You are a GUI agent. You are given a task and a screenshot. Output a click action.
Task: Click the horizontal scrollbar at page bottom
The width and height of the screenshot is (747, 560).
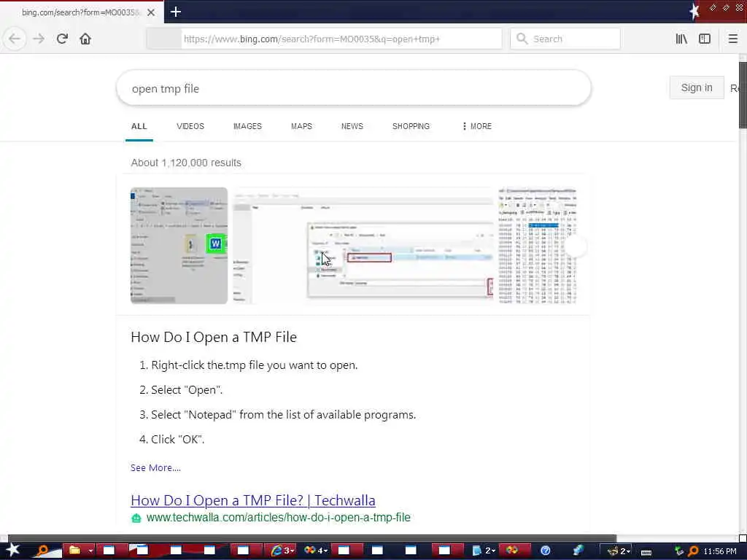click(x=312, y=539)
